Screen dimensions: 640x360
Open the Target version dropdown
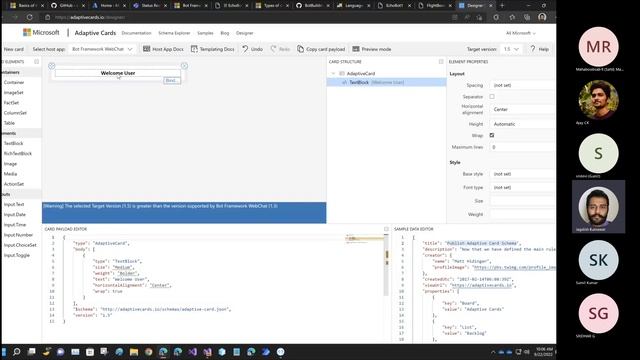[511, 49]
